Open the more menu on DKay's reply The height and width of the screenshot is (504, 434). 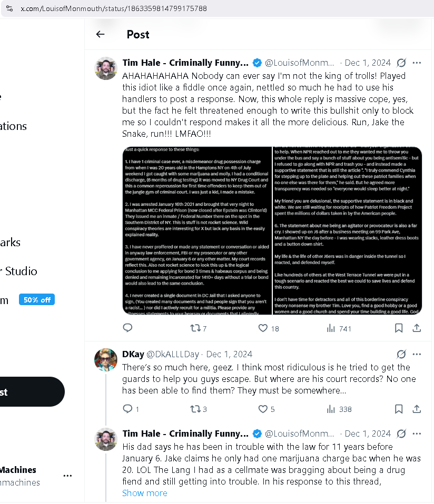click(x=417, y=354)
